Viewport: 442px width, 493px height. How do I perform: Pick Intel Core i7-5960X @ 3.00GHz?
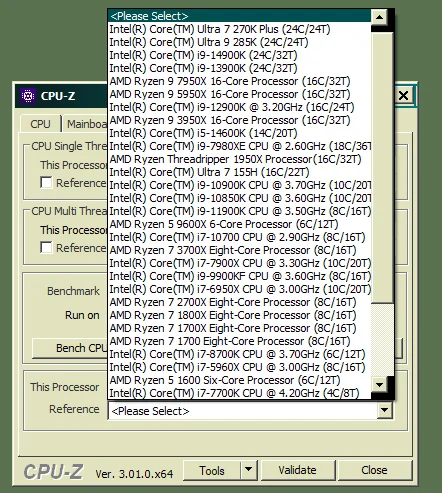239,367
